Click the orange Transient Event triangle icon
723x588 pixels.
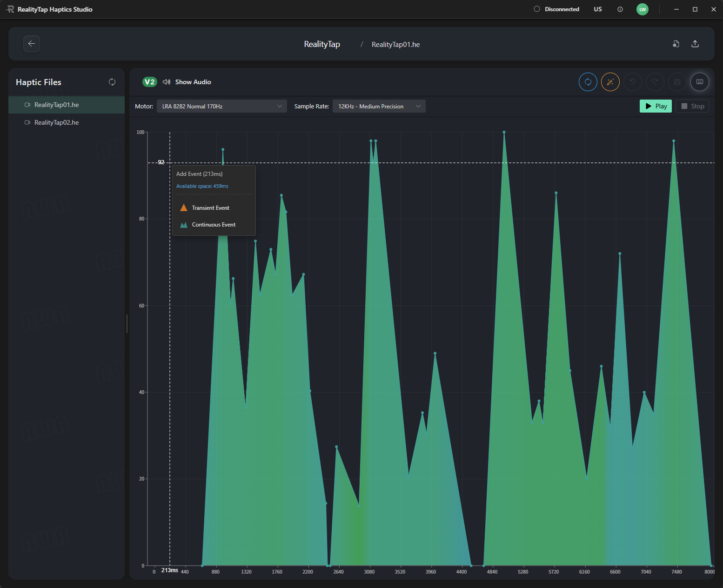tap(184, 207)
